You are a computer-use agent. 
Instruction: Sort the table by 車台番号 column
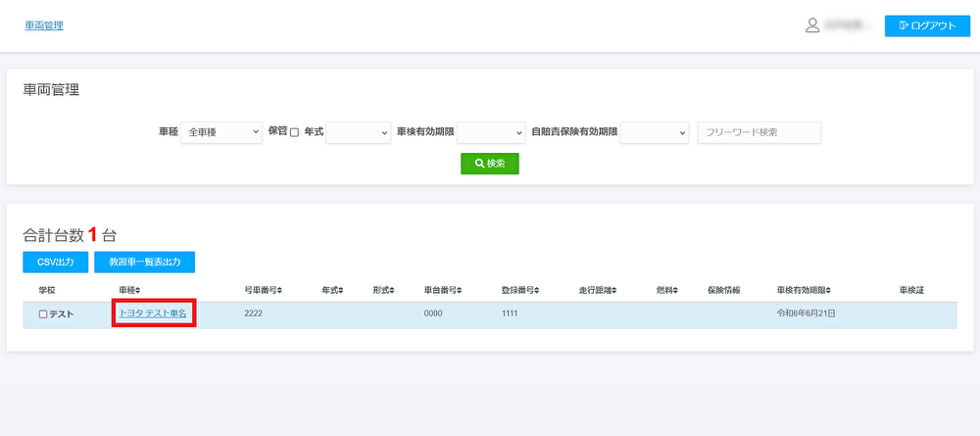pos(443,290)
